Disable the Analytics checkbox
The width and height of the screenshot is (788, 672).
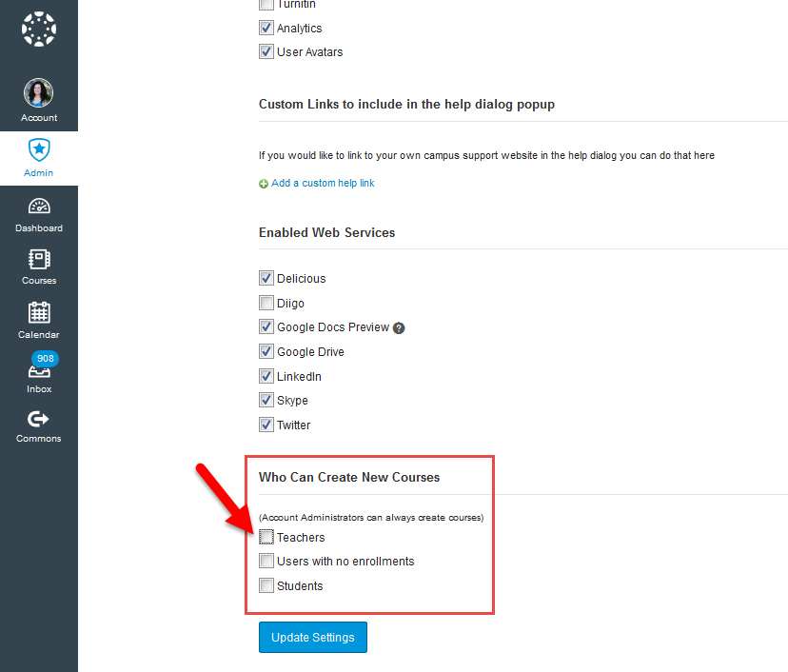pos(266,27)
